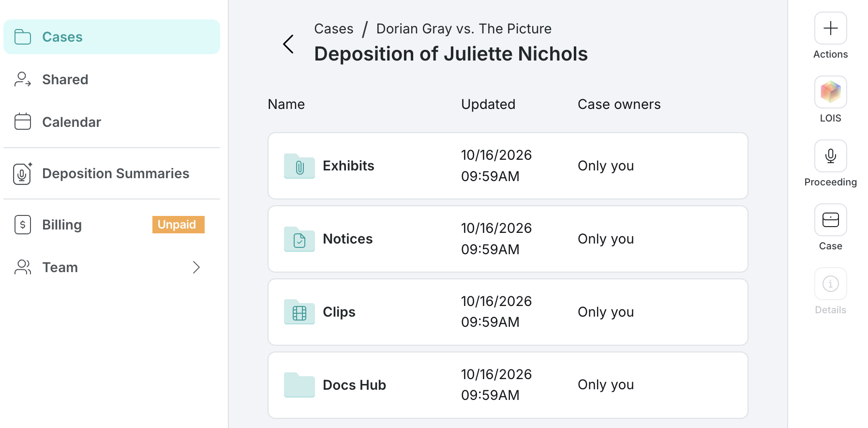
Task: Click the Notices row updated date
Action: [x=496, y=239]
